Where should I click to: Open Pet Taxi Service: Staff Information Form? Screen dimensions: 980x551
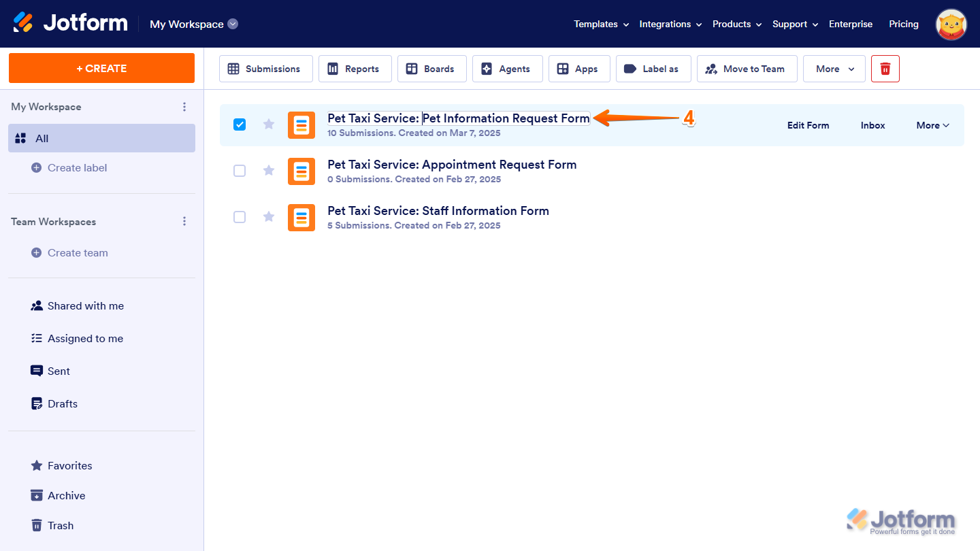pos(438,211)
